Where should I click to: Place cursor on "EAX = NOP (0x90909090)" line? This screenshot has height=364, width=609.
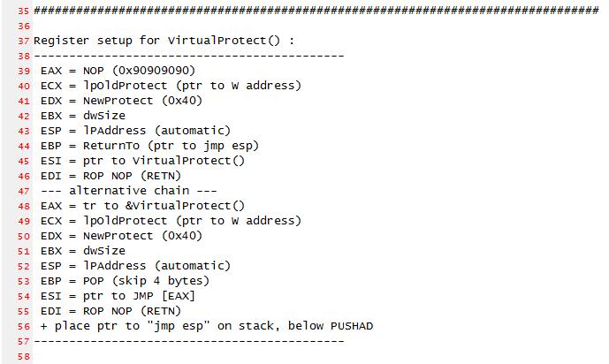[118, 71]
